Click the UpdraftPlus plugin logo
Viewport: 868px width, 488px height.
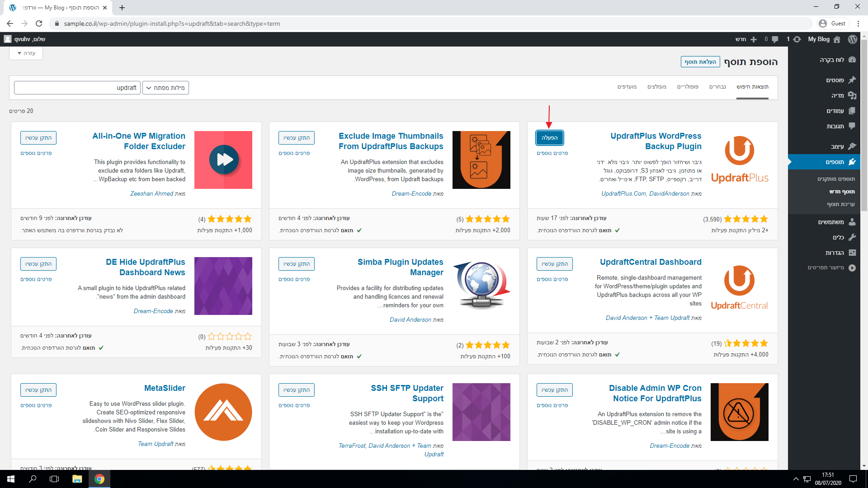pyautogui.click(x=740, y=160)
